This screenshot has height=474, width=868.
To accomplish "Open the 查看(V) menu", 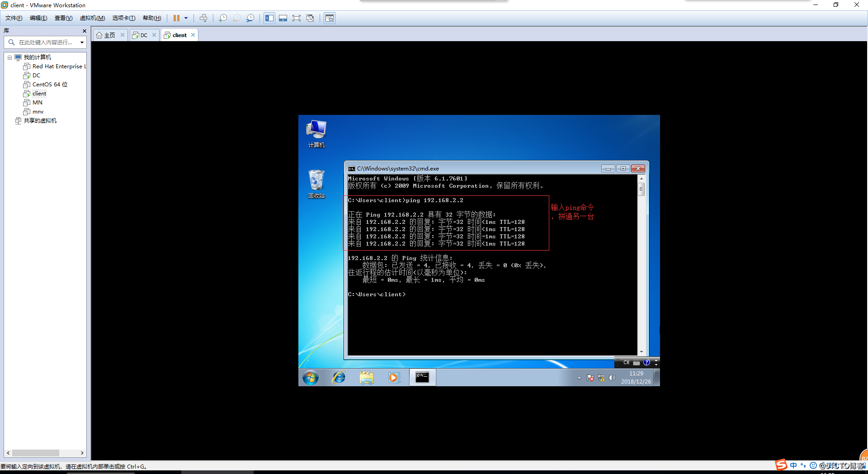I will point(63,18).
